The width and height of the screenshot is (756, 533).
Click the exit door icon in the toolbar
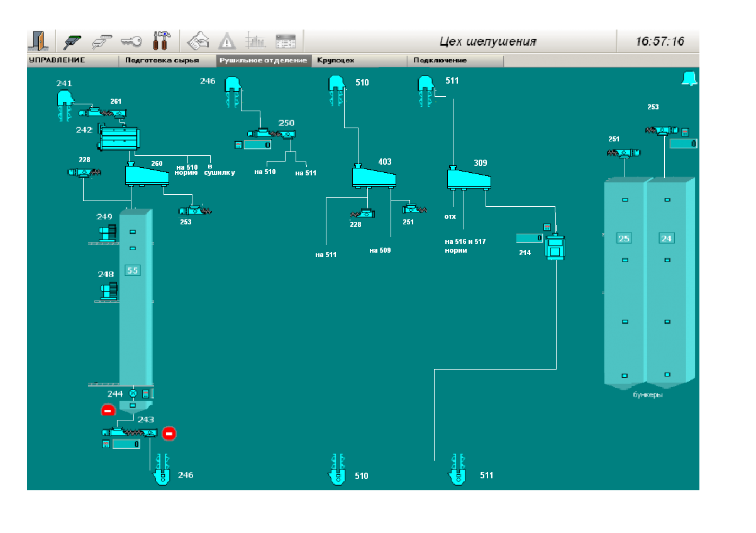[x=38, y=41]
